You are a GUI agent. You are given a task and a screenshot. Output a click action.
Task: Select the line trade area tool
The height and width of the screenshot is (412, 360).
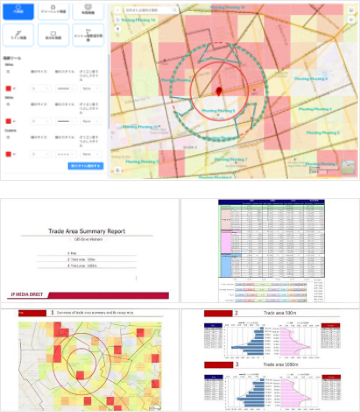tap(18, 35)
